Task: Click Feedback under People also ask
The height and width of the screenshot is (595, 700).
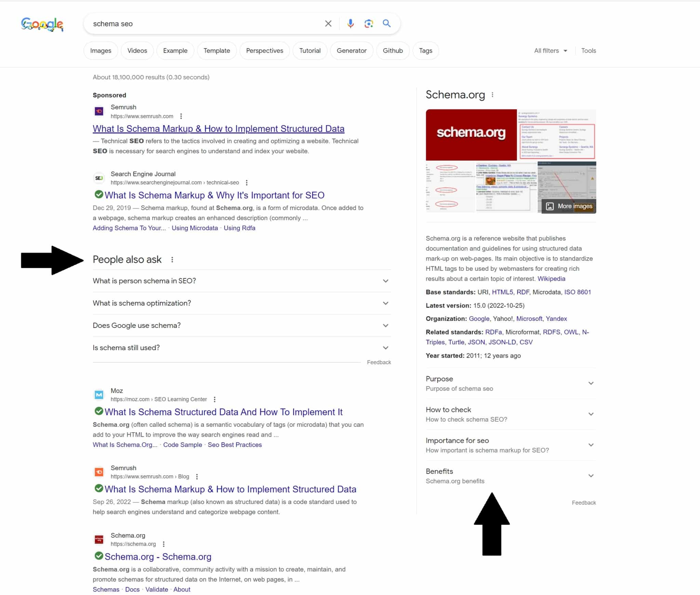Action: [379, 362]
